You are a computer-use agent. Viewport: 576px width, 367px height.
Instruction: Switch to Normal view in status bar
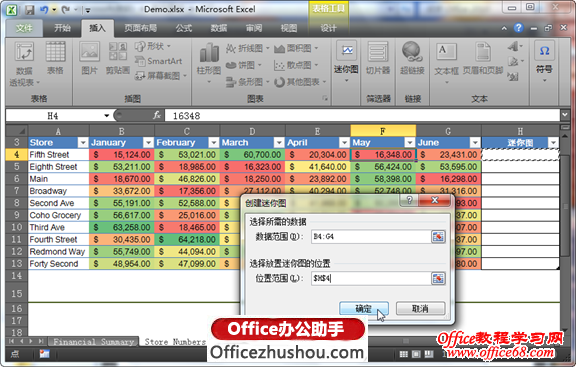click(404, 354)
